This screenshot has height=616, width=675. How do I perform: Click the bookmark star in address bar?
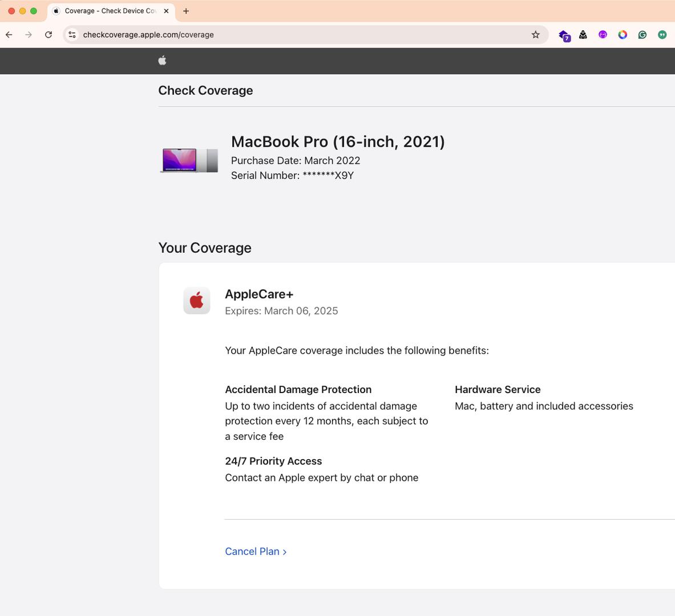(x=535, y=35)
